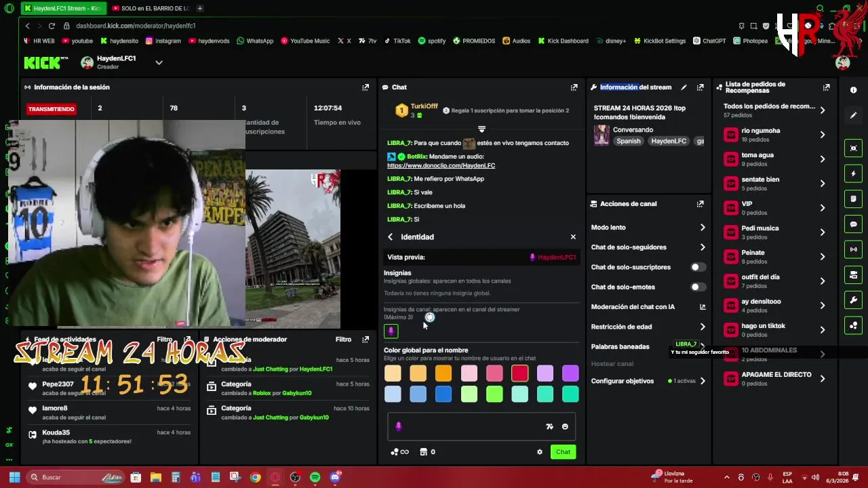Open emoji picker in chat input

click(x=565, y=426)
